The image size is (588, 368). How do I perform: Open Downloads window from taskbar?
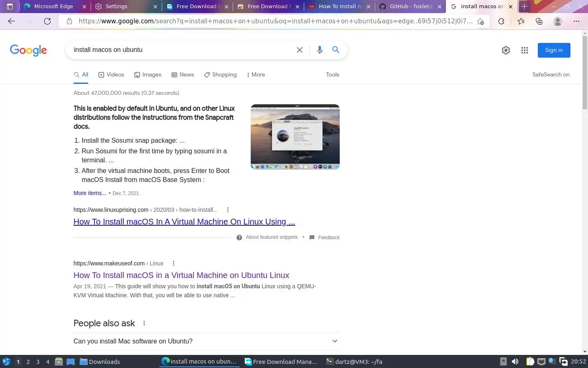coord(100,361)
